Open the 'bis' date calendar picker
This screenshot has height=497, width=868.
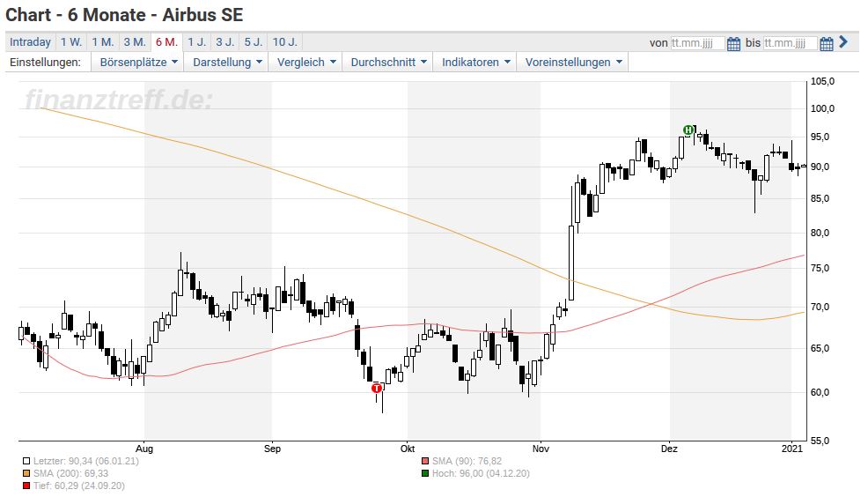(x=826, y=44)
